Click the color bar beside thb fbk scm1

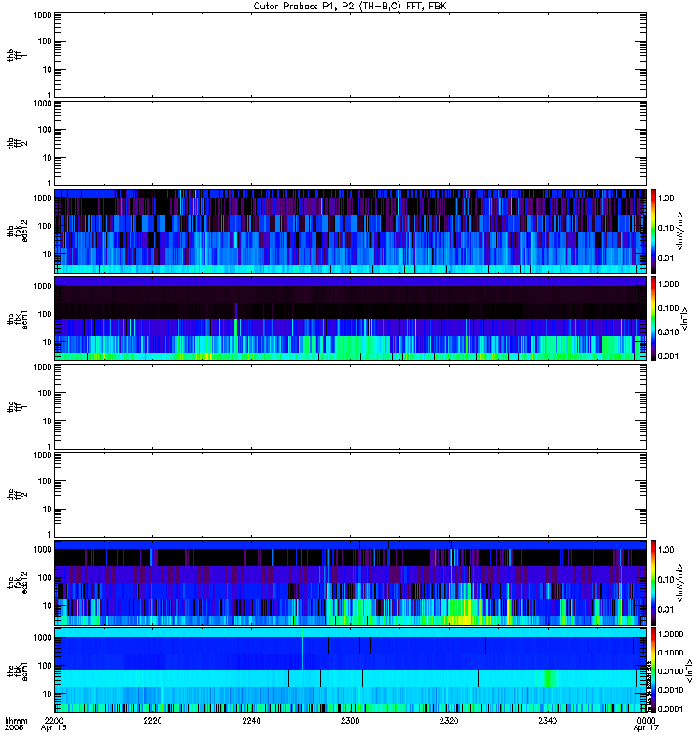click(653, 318)
